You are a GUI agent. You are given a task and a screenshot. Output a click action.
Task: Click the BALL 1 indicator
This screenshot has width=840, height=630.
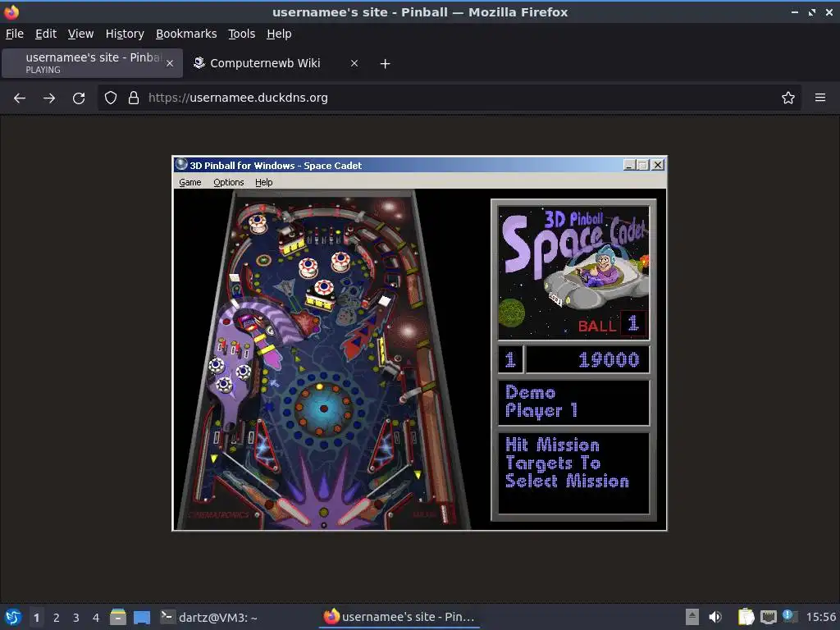point(612,325)
